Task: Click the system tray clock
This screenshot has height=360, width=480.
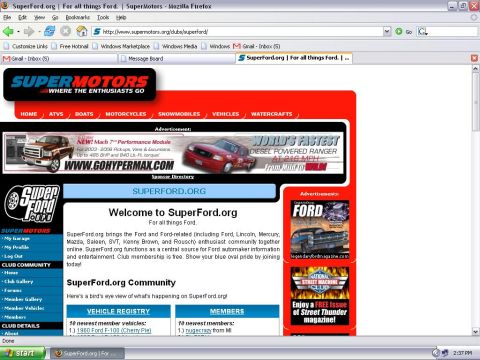Action: [x=463, y=353]
